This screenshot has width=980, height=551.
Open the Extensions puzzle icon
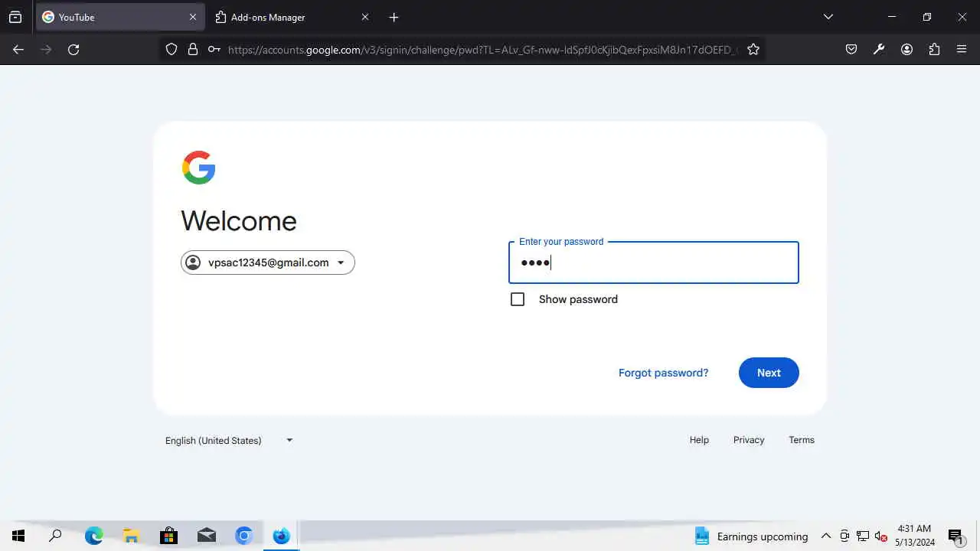click(x=934, y=49)
